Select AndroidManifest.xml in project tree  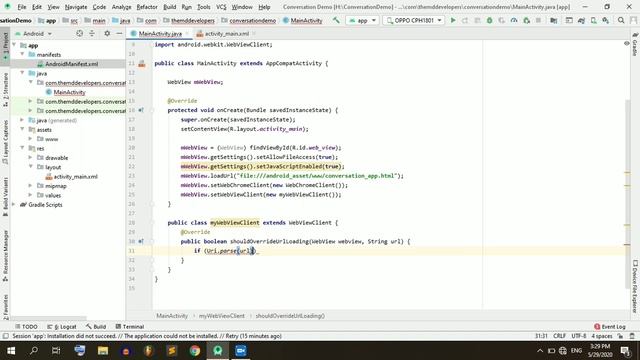(x=71, y=64)
